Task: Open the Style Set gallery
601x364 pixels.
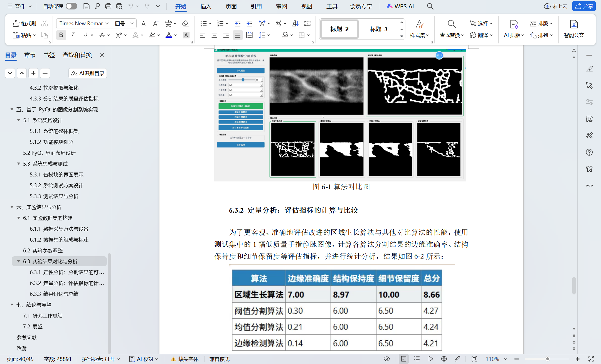Action: pos(419,29)
